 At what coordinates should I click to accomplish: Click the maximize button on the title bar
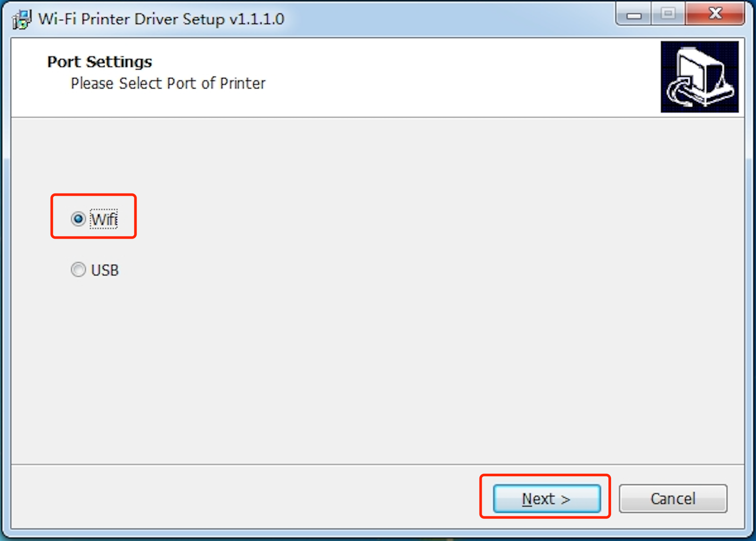pos(668,14)
